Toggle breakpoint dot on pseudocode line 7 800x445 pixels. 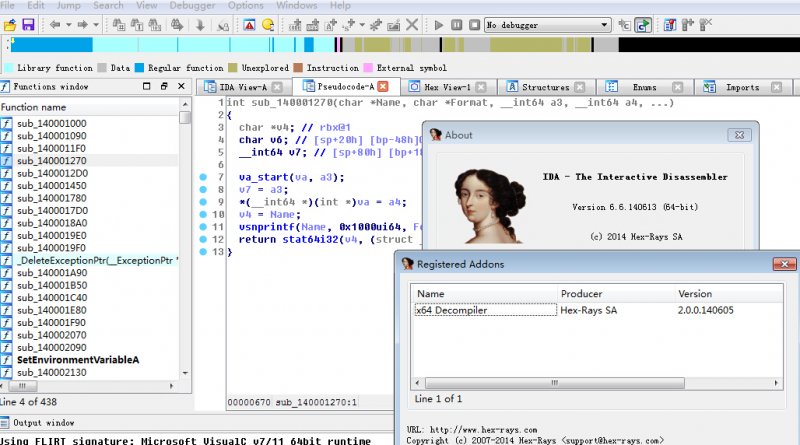coord(203,177)
